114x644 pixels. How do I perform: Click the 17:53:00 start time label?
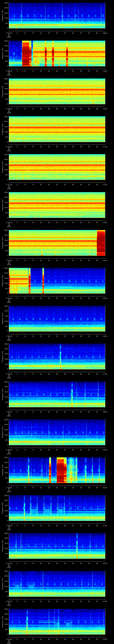(x=9, y=639)
